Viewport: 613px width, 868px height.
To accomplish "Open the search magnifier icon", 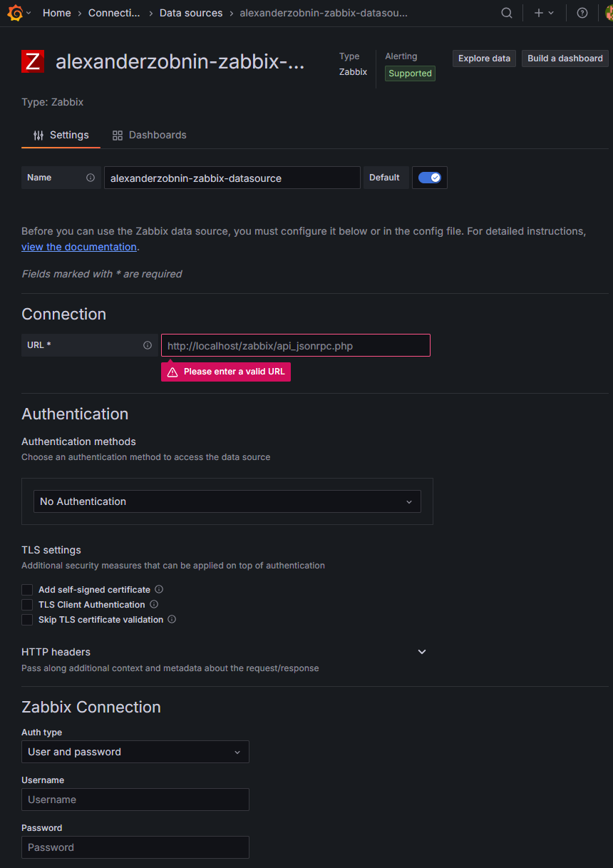I will tap(507, 13).
